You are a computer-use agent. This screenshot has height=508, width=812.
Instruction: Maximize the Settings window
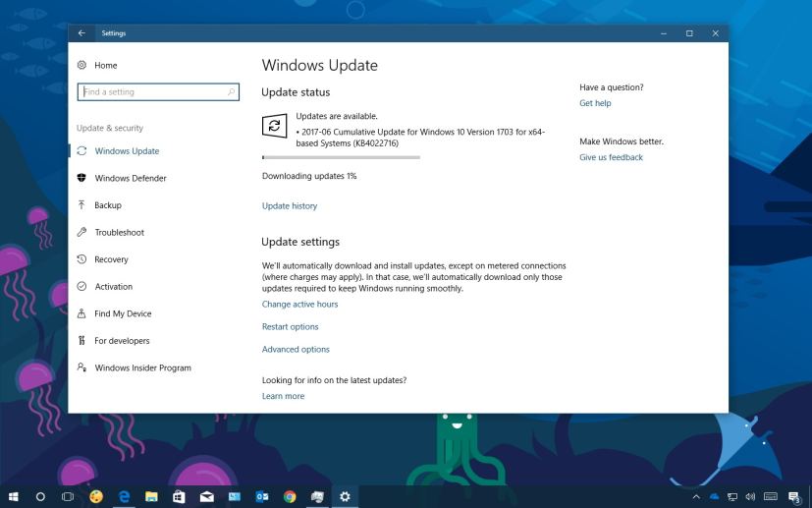[689, 33]
